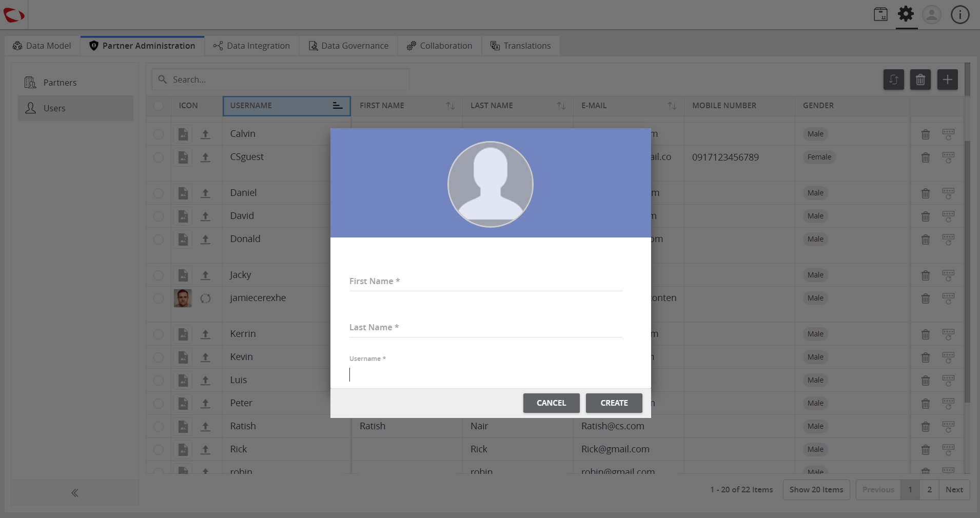Select the Jacky row checkbox
Image resolution: width=980 pixels, height=518 pixels.
click(x=159, y=275)
